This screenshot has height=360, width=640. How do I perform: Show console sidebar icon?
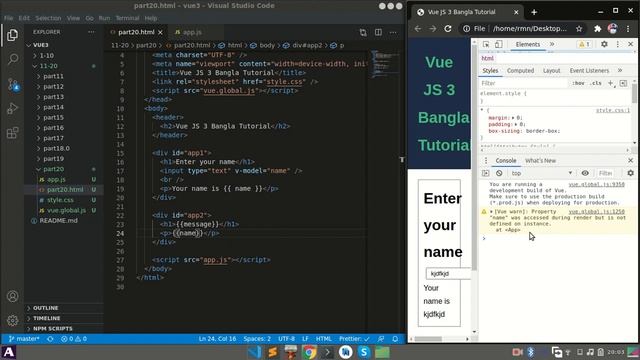click(x=485, y=173)
